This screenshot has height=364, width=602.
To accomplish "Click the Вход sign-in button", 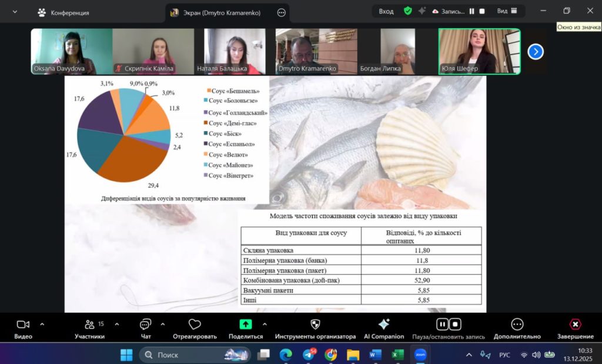I will coord(386,11).
